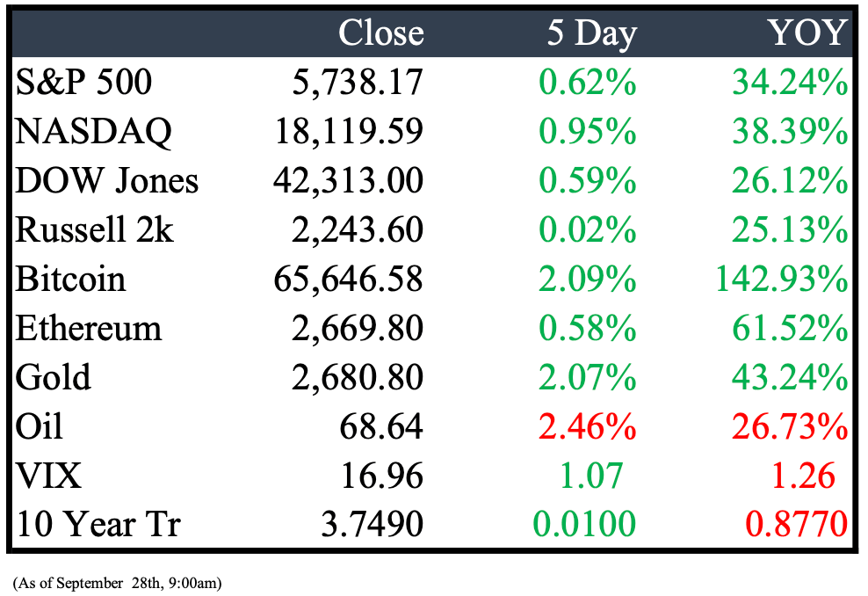Image resolution: width=868 pixels, height=596 pixels.
Task: Select the 10 Year YOY value 0.8770
Action: (x=796, y=524)
